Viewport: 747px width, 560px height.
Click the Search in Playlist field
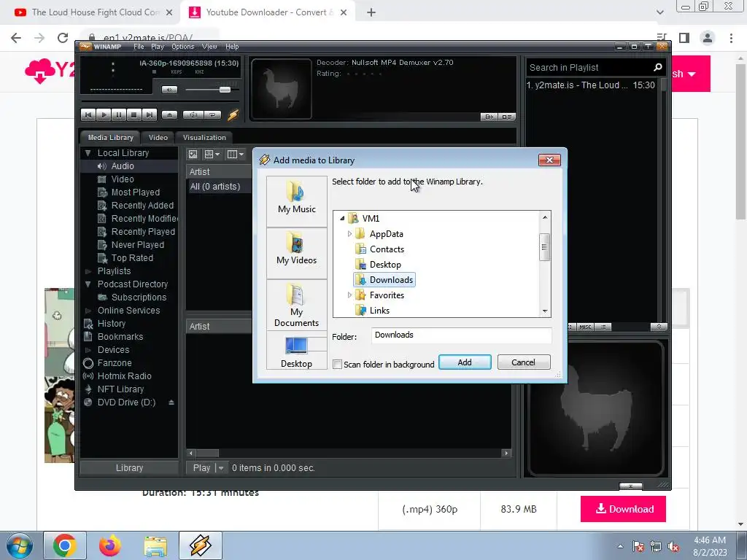[589, 68]
